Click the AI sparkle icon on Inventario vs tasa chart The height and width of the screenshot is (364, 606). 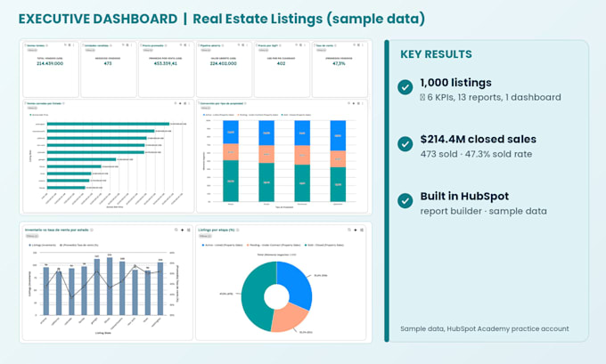click(183, 230)
